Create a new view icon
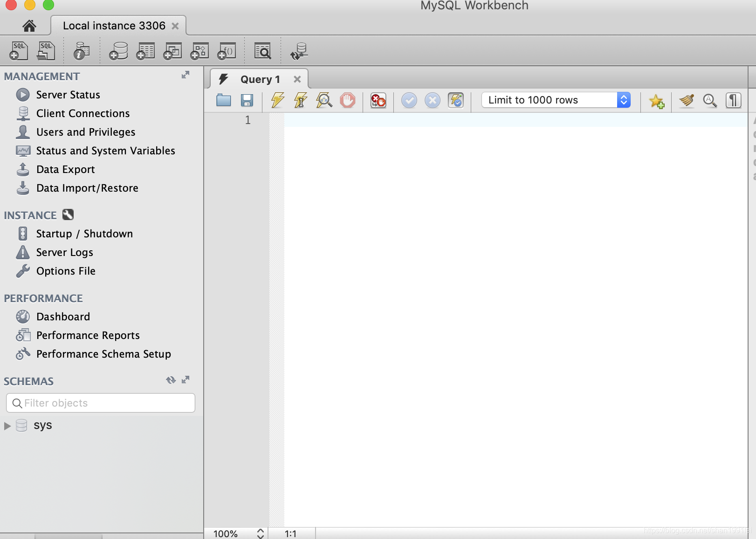 (172, 51)
